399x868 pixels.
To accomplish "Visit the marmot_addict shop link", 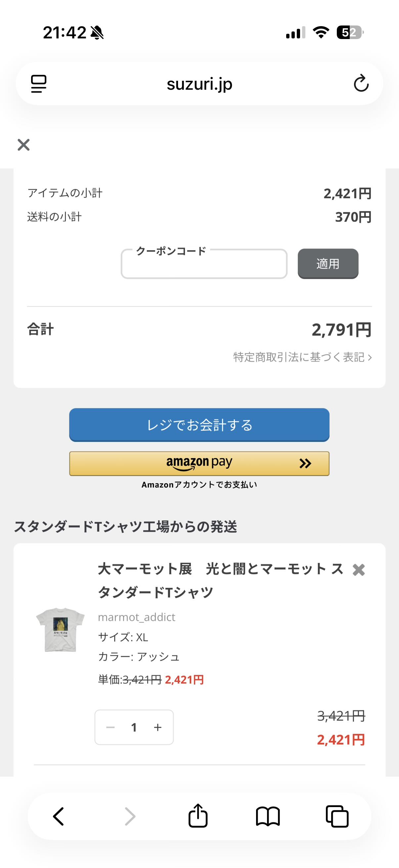I will 136,617.
